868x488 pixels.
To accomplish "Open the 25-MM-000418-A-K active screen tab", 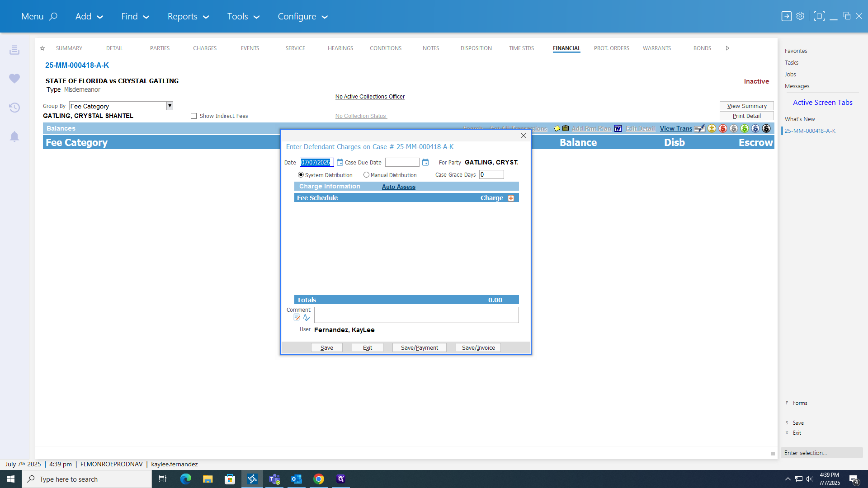I will (x=810, y=131).
